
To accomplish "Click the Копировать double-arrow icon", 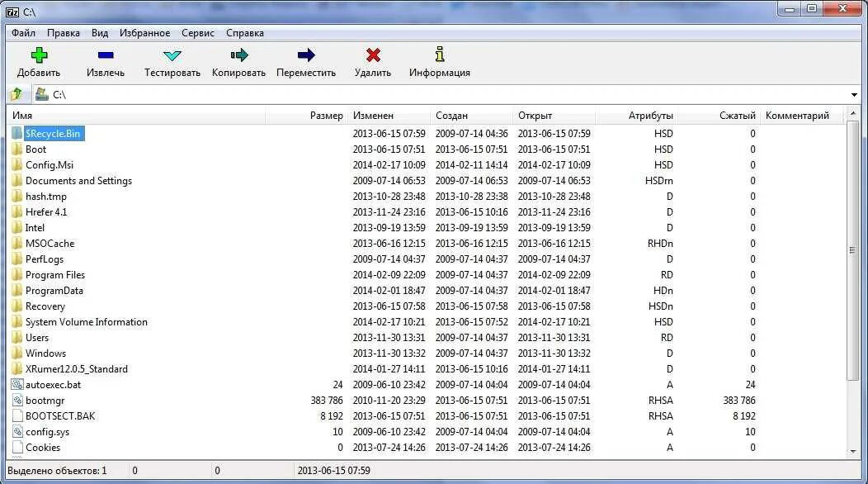I will (239, 55).
